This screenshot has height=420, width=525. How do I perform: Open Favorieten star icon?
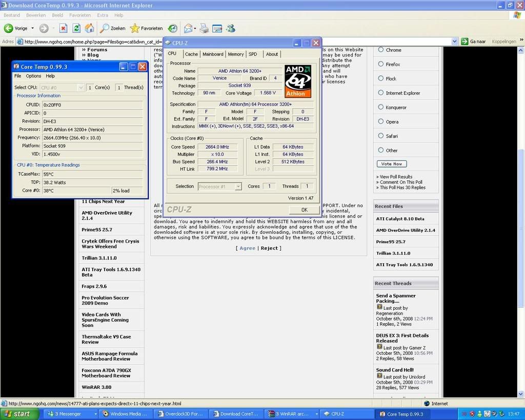coord(135,29)
